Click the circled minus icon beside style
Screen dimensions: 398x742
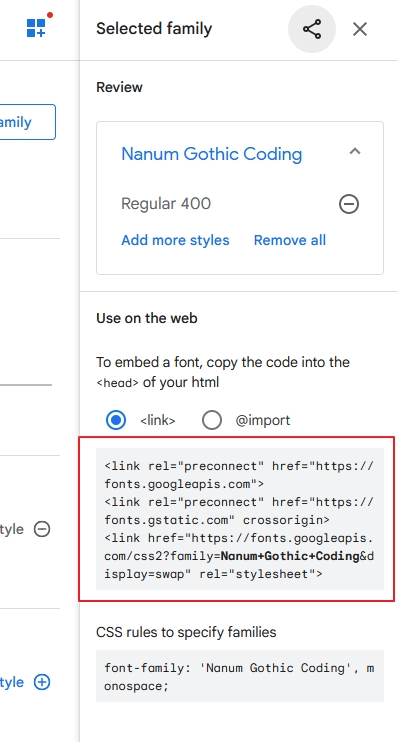42,529
